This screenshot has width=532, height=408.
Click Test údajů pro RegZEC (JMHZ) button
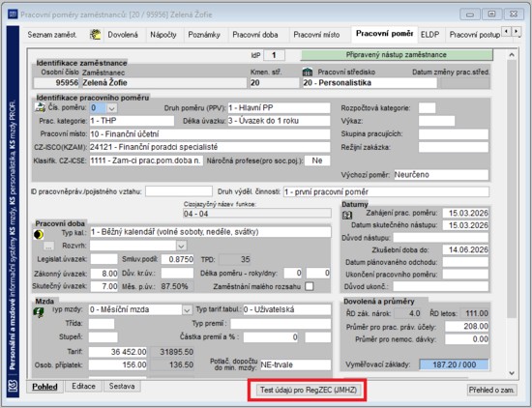coord(309,390)
